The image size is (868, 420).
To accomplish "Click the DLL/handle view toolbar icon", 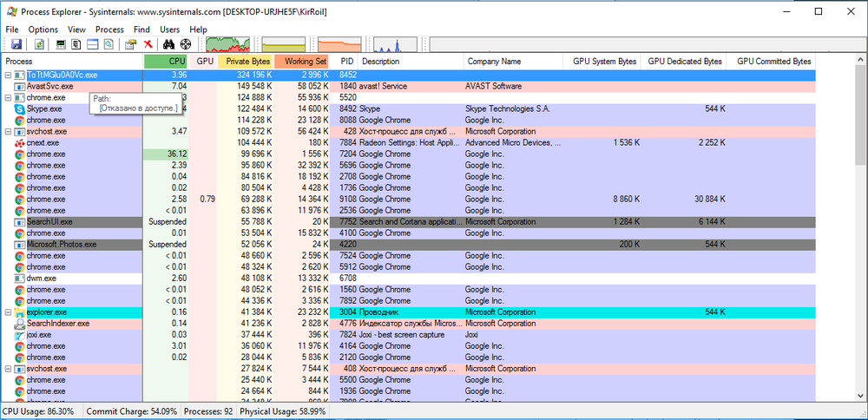I will 108,44.
